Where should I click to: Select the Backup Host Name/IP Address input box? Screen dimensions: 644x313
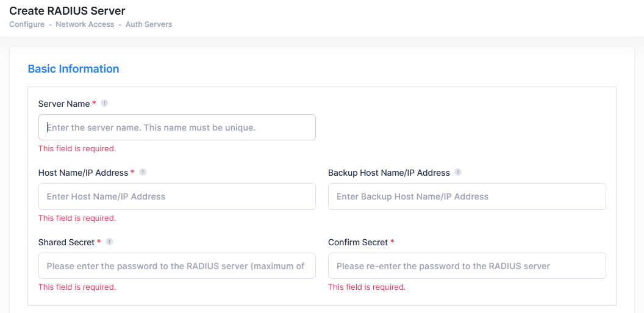tap(467, 196)
